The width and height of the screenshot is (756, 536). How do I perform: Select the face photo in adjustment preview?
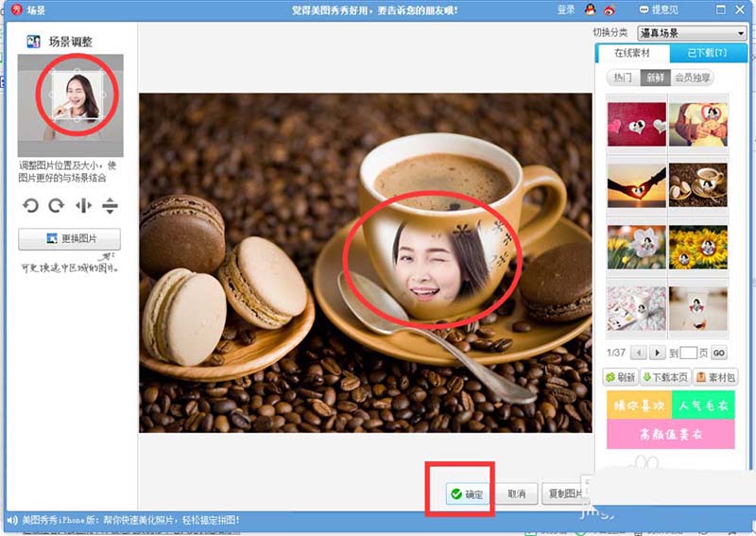tap(77, 95)
